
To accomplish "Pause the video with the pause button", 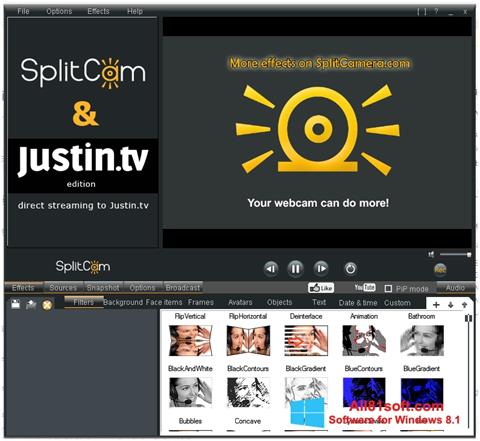I will 295,269.
